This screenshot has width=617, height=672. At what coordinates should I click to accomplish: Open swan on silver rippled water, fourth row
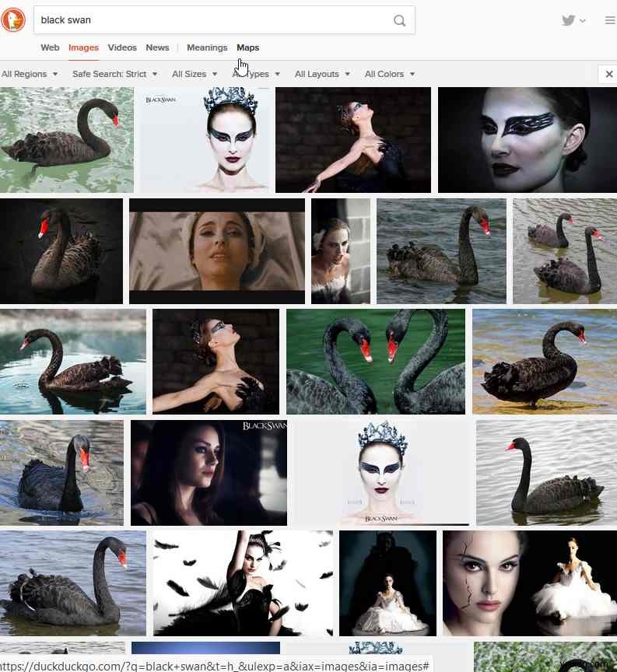coord(547,472)
